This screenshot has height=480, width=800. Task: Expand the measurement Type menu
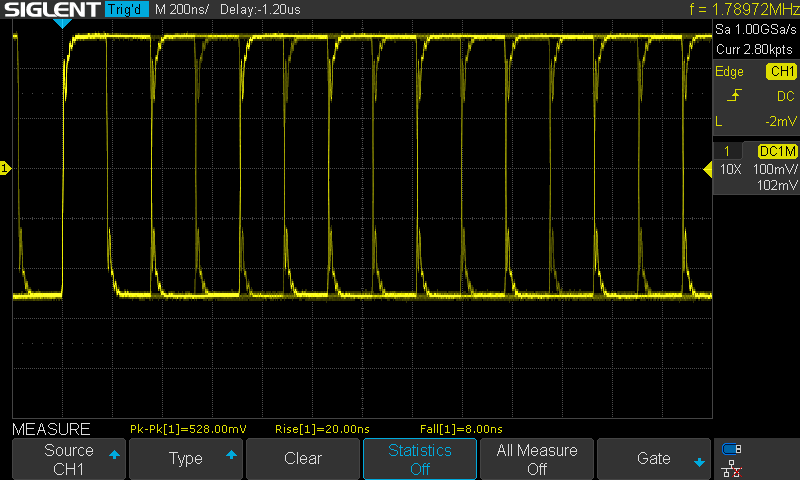[185, 459]
